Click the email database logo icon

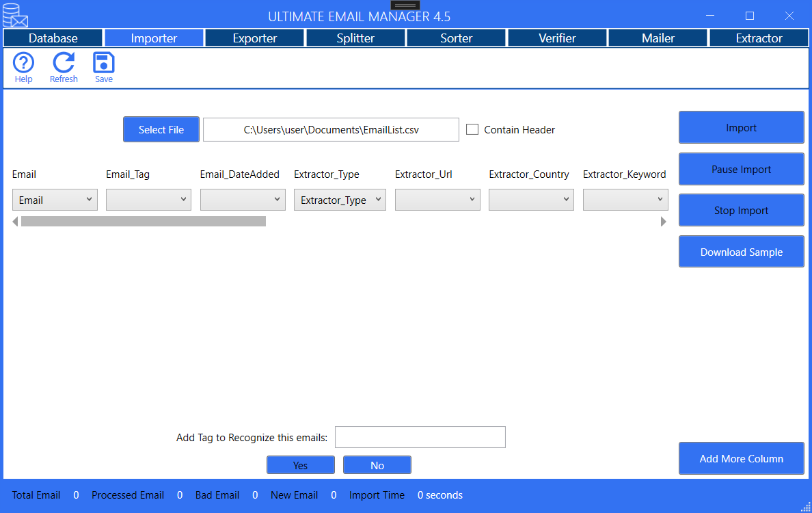pos(15,15)
